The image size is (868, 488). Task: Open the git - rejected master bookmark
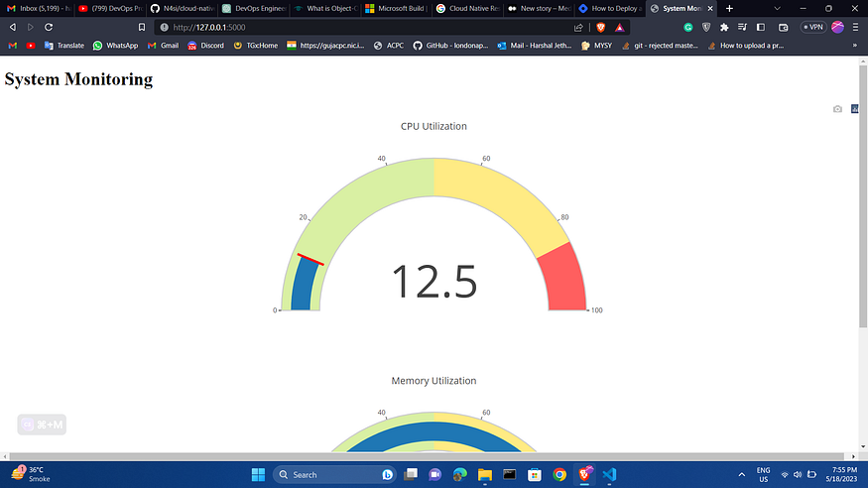coord(660,46)
